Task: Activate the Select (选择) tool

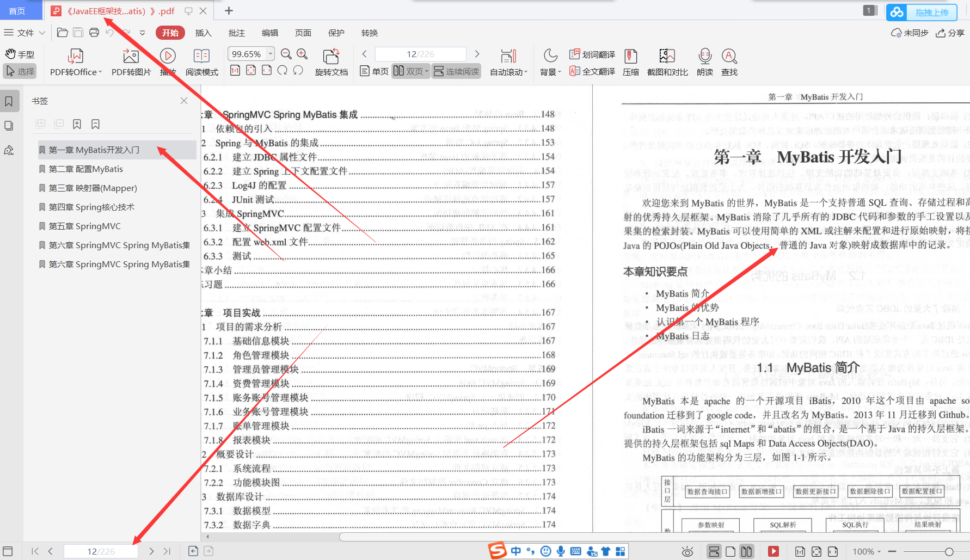Action: pos(20,71)
